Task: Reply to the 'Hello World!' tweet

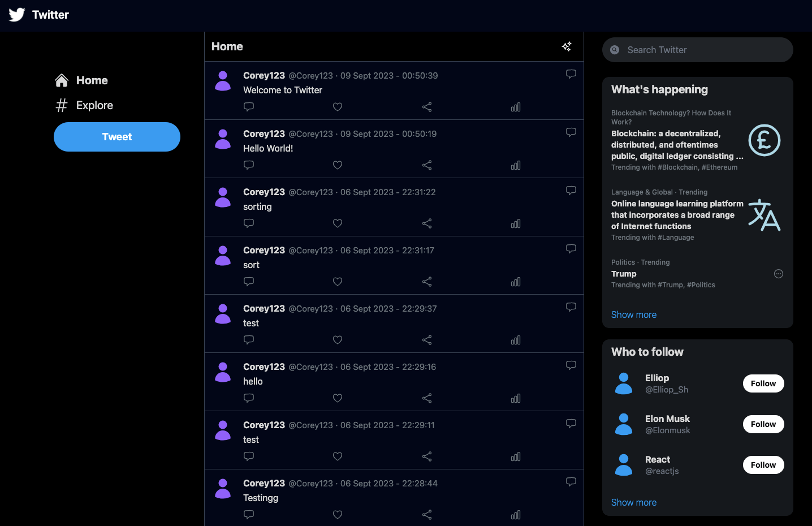Action: [x=249, y=165]
